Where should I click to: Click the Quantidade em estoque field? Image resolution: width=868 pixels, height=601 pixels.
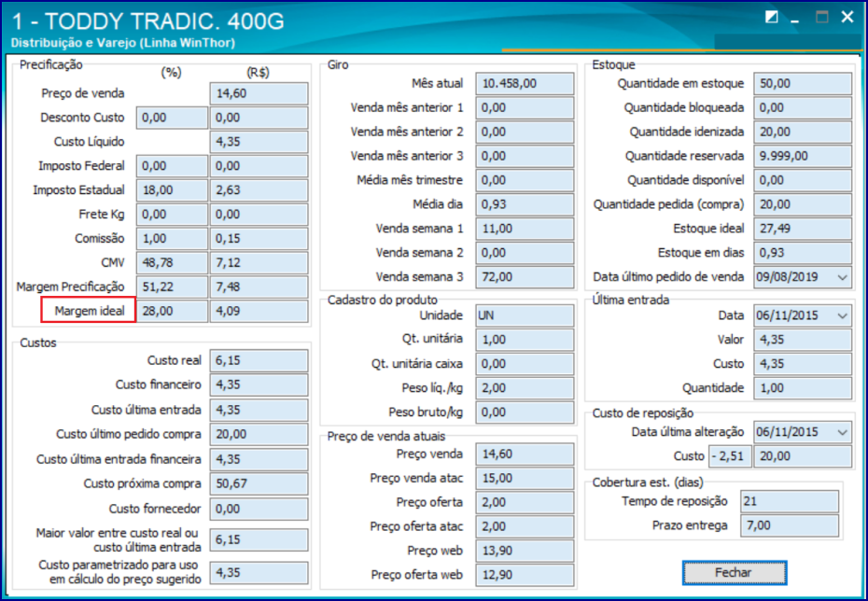click(802, 84)
